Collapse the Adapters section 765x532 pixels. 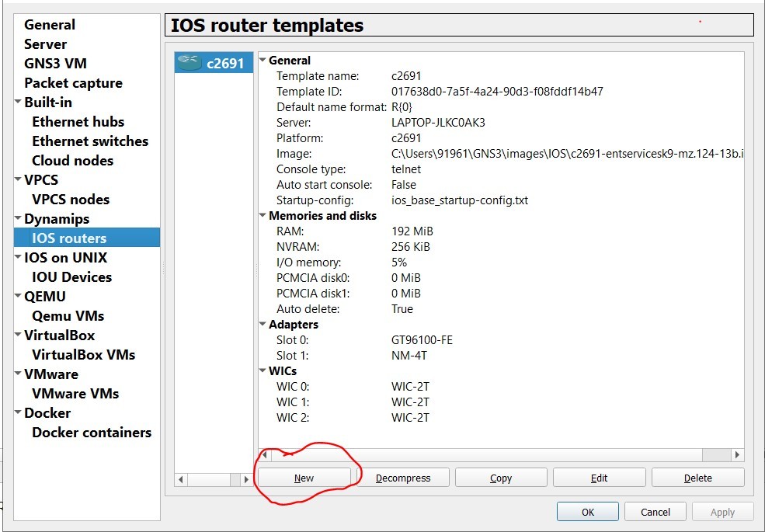click(263, 324)
